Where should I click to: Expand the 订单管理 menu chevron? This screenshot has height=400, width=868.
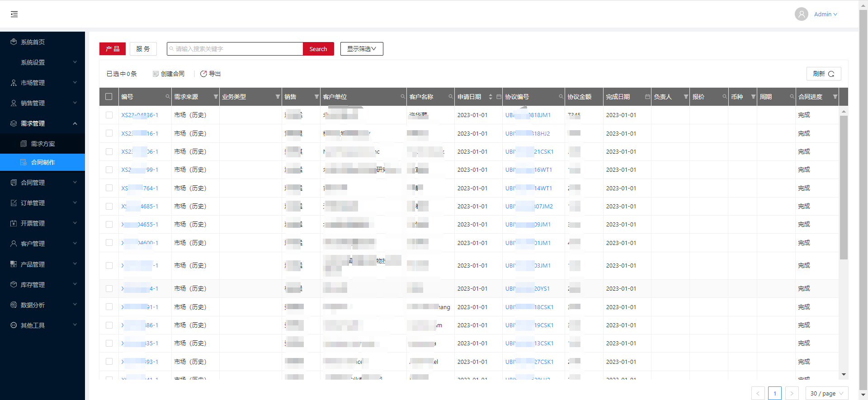(75, 203)
